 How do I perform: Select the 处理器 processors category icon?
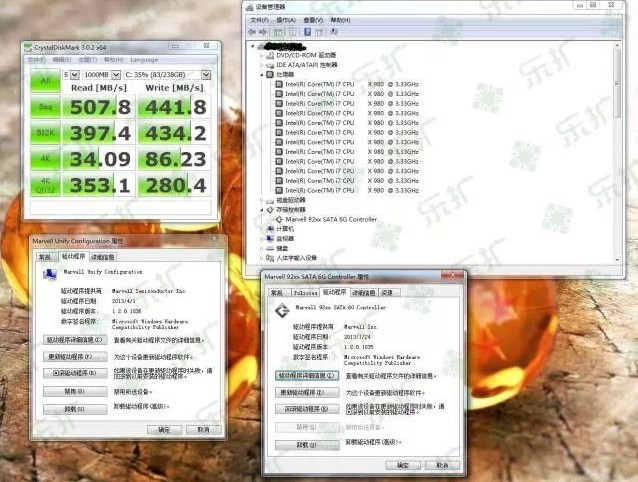click(x=270, y=74)
